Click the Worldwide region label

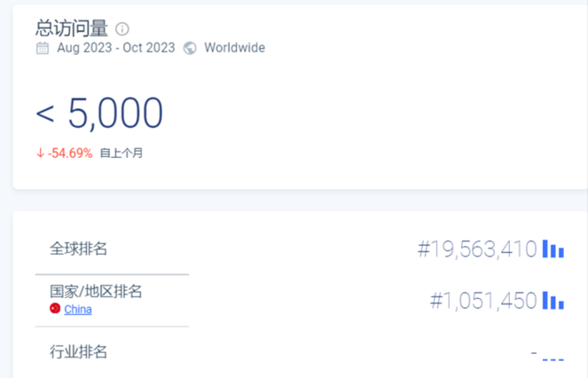pyautogui.click(x=234, y=48)
